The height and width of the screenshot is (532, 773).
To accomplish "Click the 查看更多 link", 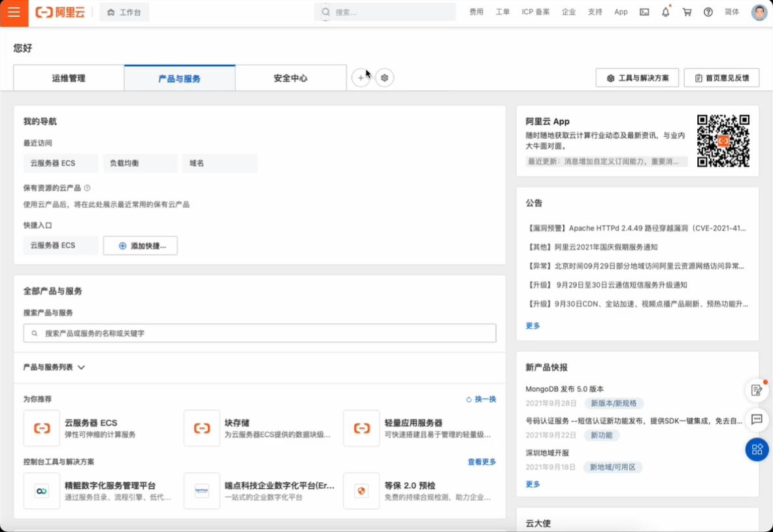I will click(482, 462).
